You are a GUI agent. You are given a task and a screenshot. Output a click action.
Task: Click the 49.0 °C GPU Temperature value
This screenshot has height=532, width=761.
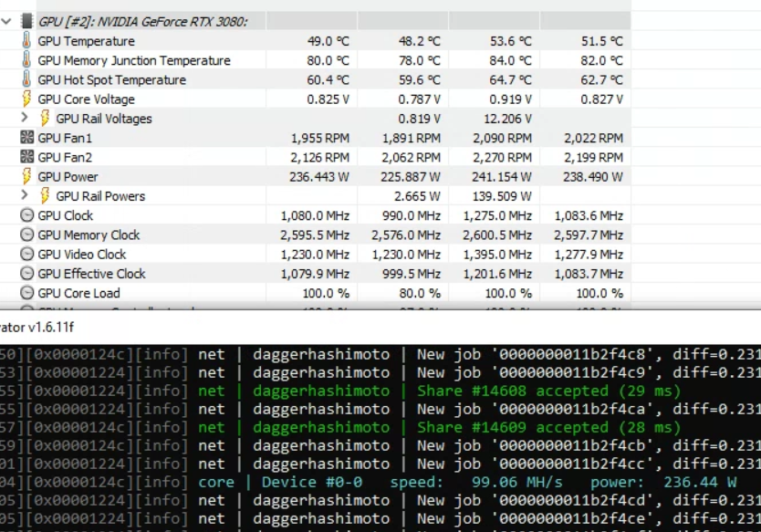(x=328, y=41)
